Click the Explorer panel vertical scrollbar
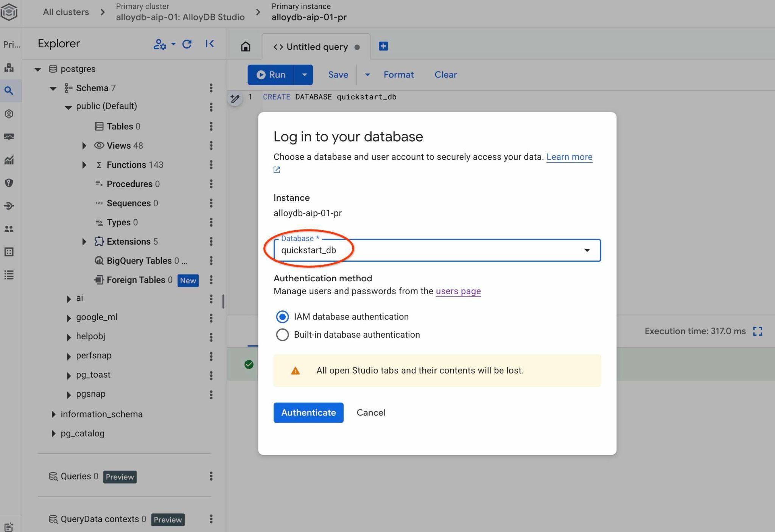 (x=223, y=301)
